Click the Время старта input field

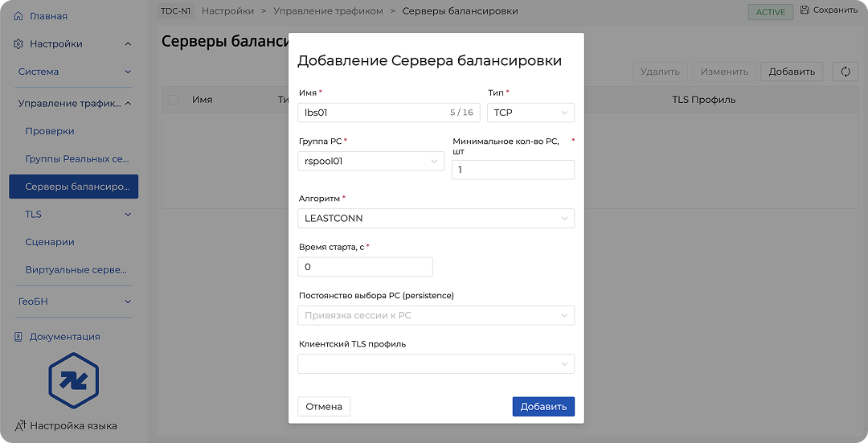365,267
